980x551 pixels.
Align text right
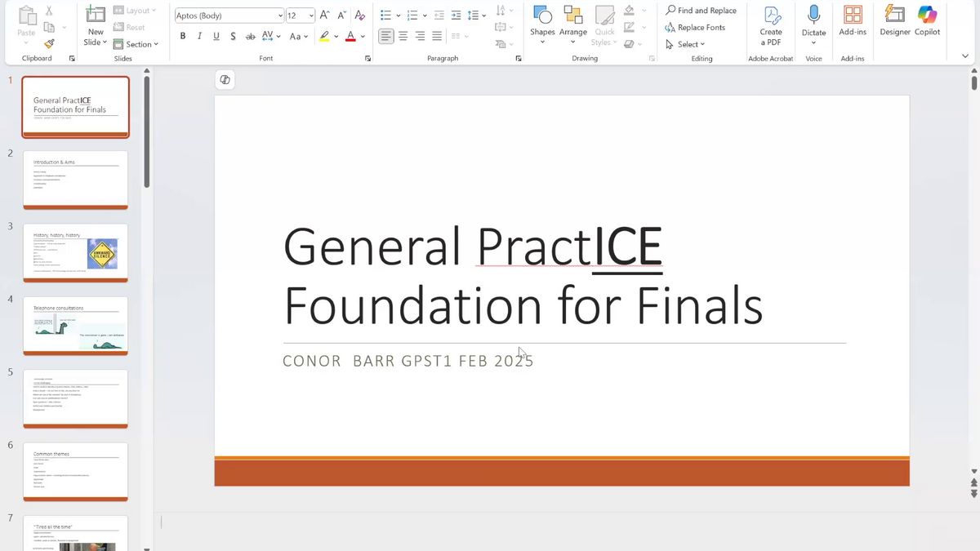(421, 36)
